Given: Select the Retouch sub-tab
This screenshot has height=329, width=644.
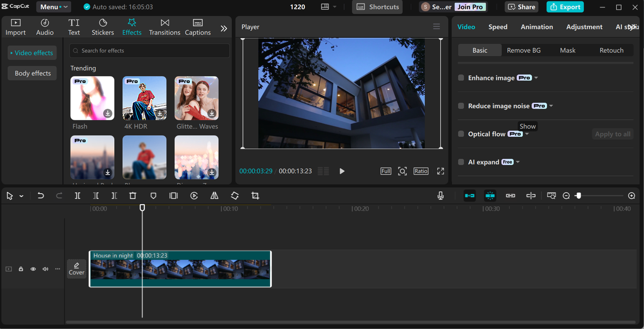Looking at the screenshot, I should 611,50.
